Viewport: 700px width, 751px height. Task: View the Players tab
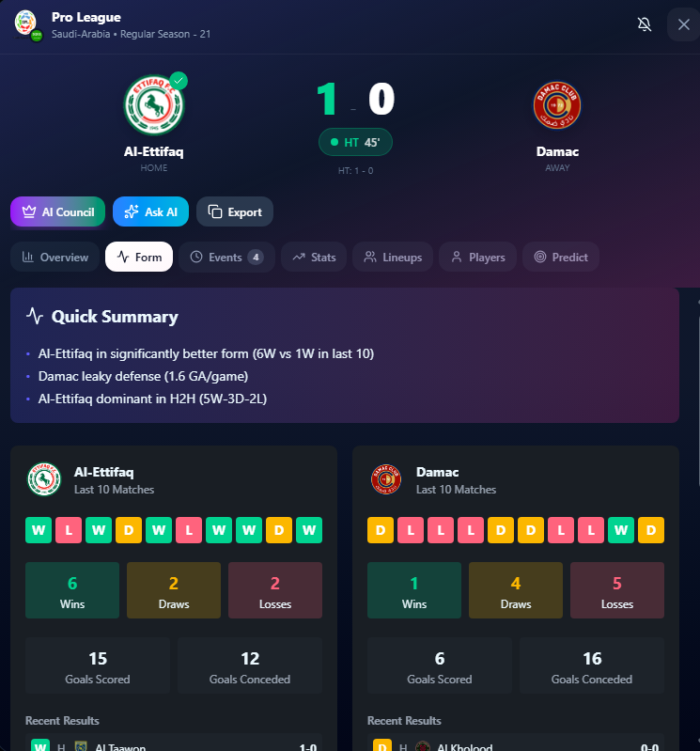[x=478, y=258]
